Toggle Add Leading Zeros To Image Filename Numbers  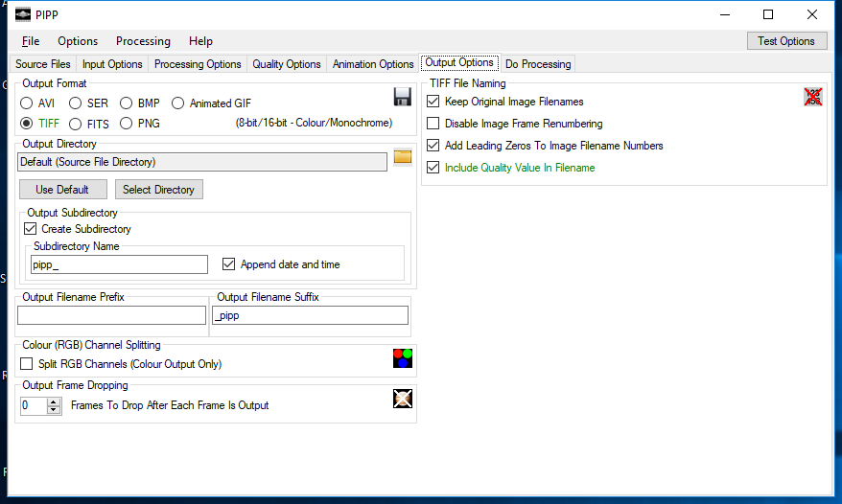[433, 146]
